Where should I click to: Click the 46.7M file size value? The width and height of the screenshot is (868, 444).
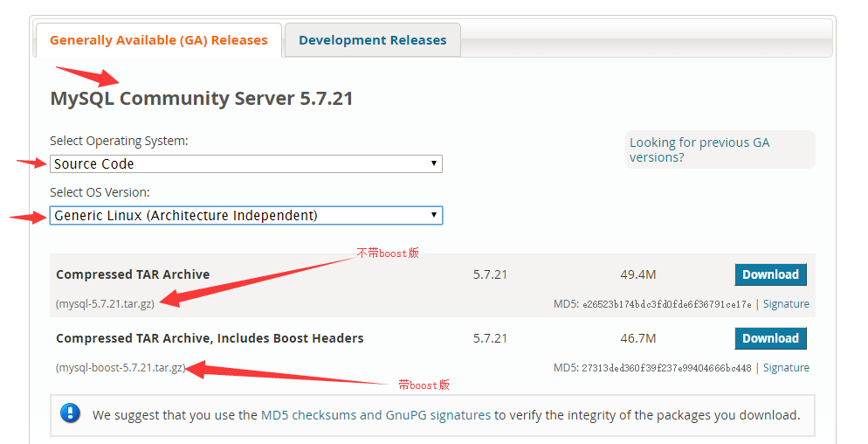pyautogui.click(x=638, y=338)
